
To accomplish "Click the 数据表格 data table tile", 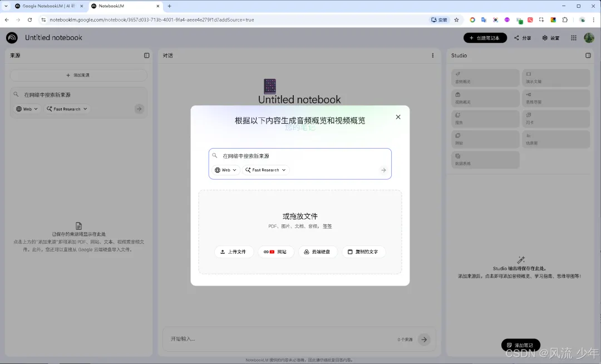I will point(485,160).
